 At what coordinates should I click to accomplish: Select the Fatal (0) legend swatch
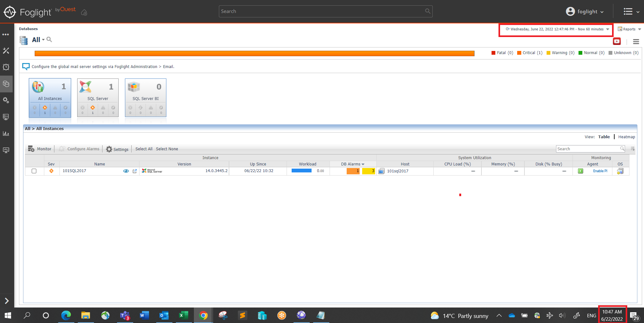point(493,53)
